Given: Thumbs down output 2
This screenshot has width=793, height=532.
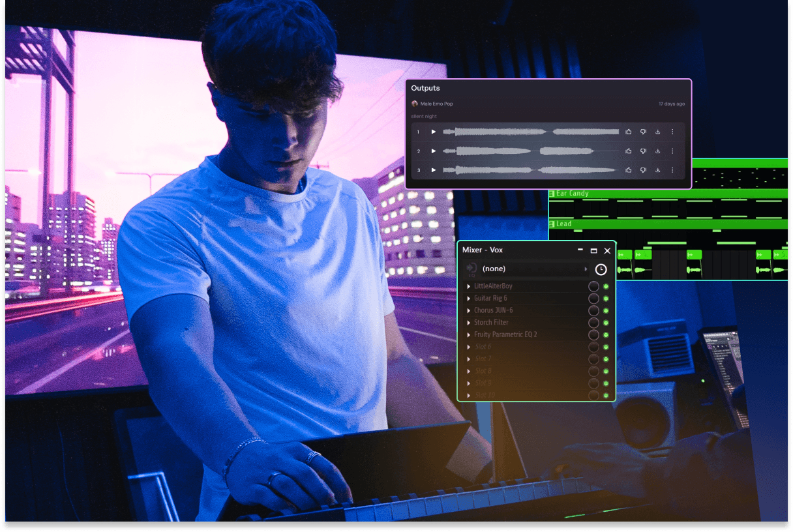Looking at the screenshot, I should 643,151.
